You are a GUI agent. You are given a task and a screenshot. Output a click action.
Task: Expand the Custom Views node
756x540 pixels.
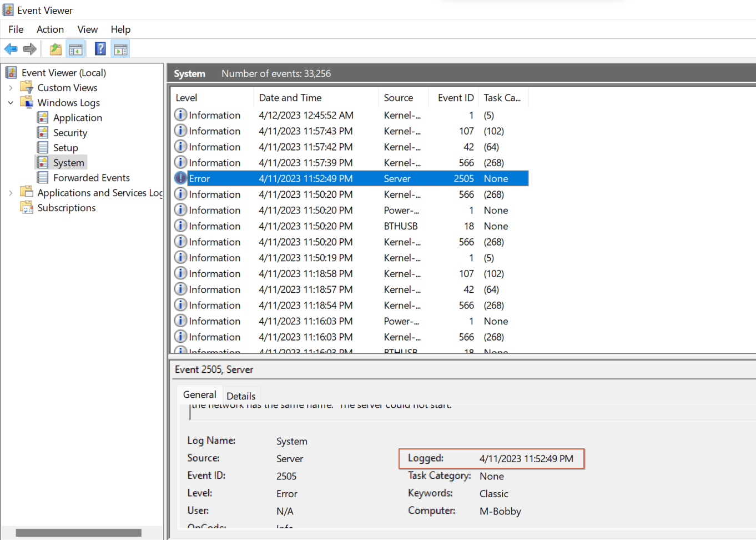point(11,87)
